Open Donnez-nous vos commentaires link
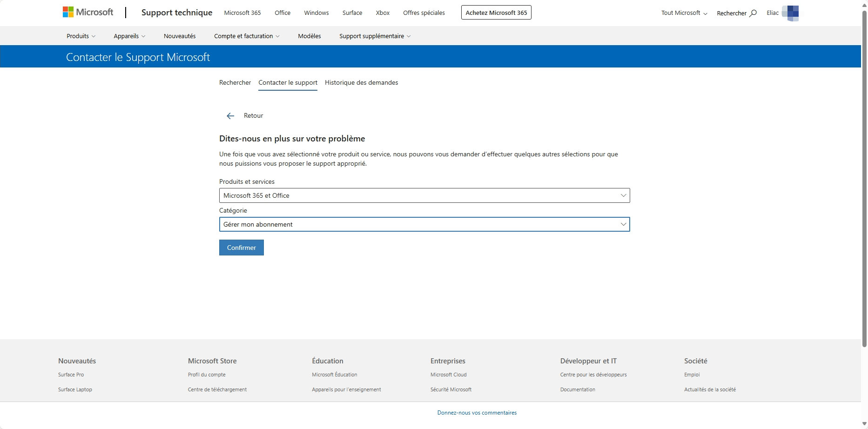The height and width of the screenshot is (429, 868). pos(477,413)
